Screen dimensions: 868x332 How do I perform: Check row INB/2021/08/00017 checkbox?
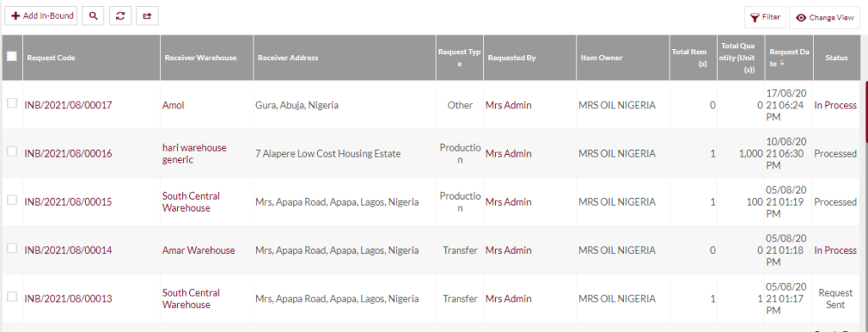tap(12, 103)
